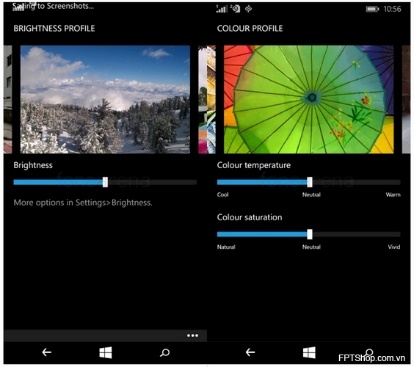Screen dimensions: 414x367
Task: Click the Vivid label of saturation slider
Action: click(x=394, y=247)
